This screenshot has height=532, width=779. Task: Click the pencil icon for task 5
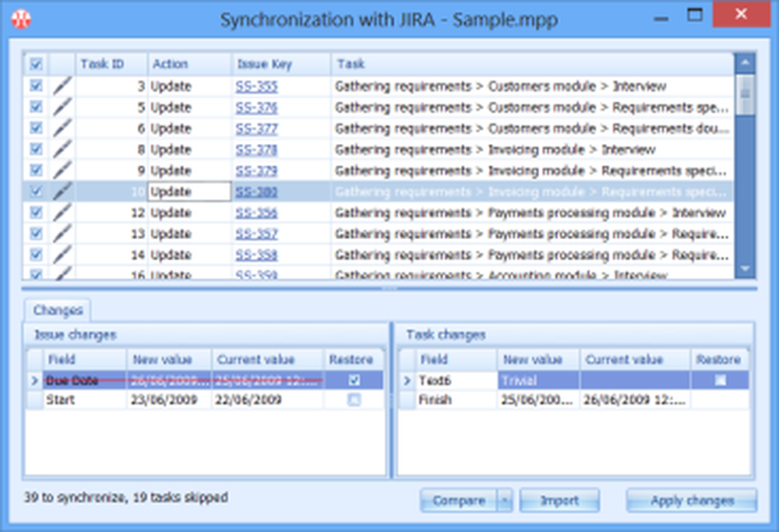point(62,107)
